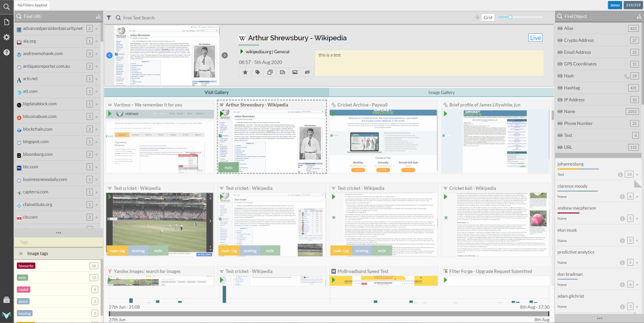Image resolution: width=644 pixels, height=323 pixels.
Task: Click the link icon beside Hashtag
Action: pos(560,88)
